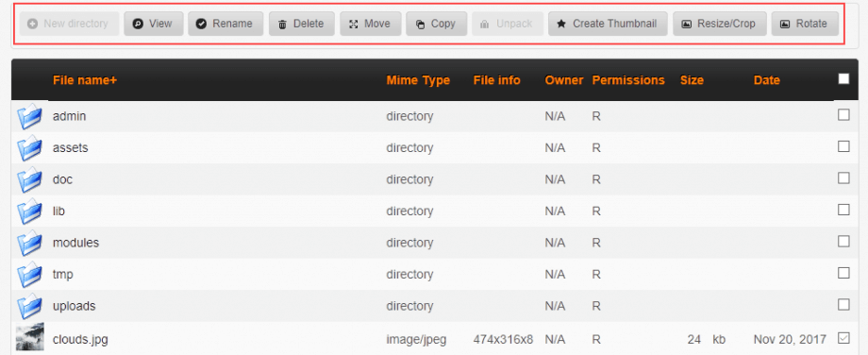
Task: Check the admin row checkbox
Action: tap(843, 114)
